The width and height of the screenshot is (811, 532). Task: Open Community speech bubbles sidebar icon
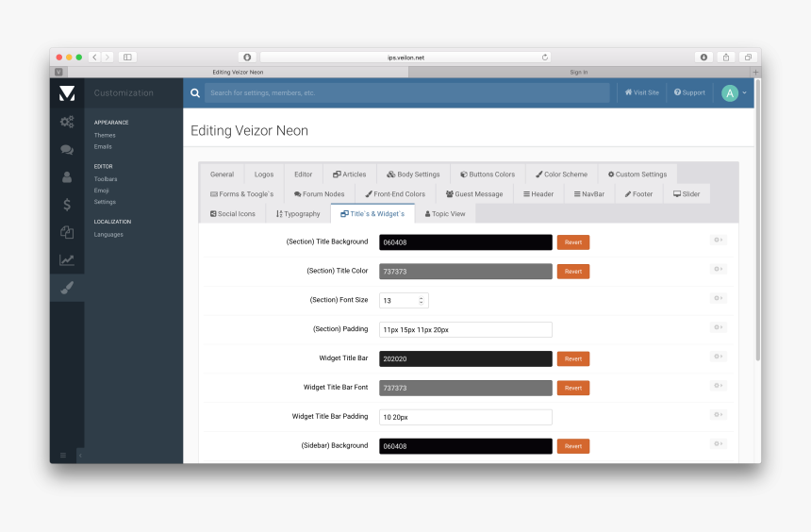point(67,150)
